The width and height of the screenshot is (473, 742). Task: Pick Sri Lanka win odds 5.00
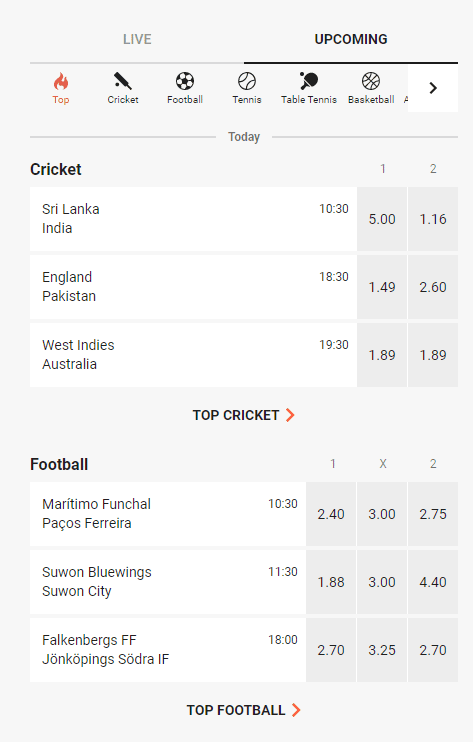tap(382, 219)
